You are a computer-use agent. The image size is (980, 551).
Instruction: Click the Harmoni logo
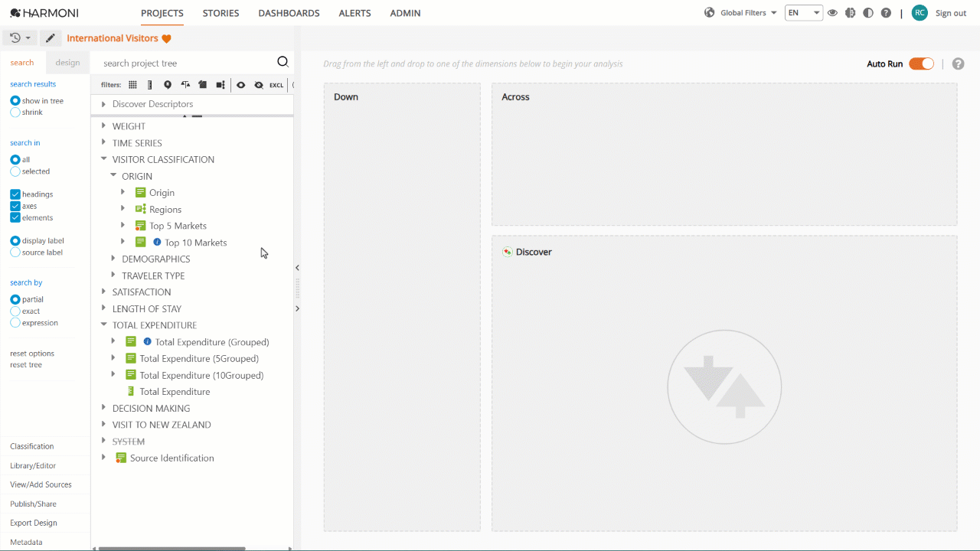coord(44,13)
